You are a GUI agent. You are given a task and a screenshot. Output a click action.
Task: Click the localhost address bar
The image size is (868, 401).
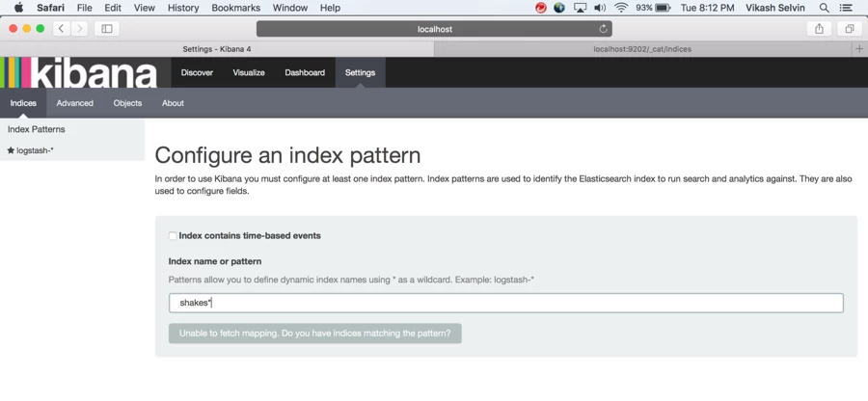(434, 29)
